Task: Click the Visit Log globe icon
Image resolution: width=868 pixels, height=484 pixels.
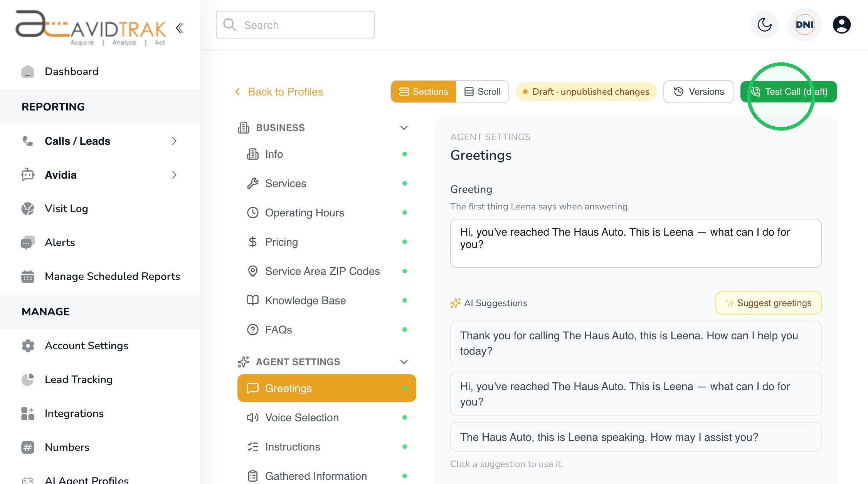Action: [x=27, y=208]
